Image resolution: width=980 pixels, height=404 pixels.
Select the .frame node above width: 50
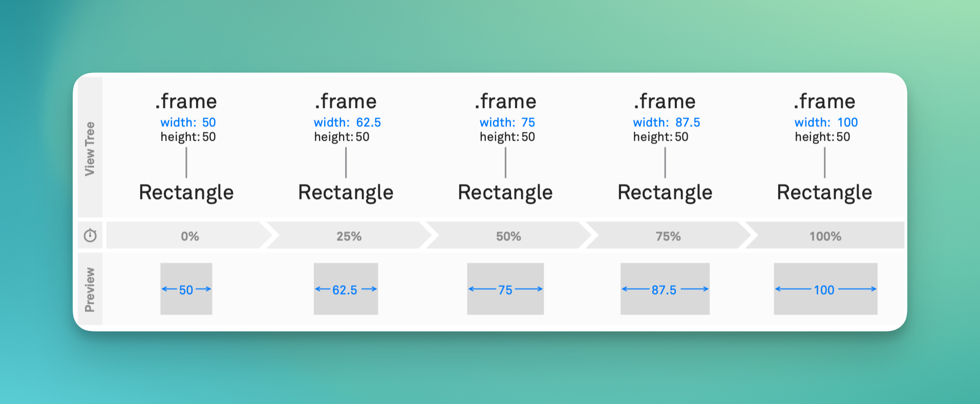[186, 101]
